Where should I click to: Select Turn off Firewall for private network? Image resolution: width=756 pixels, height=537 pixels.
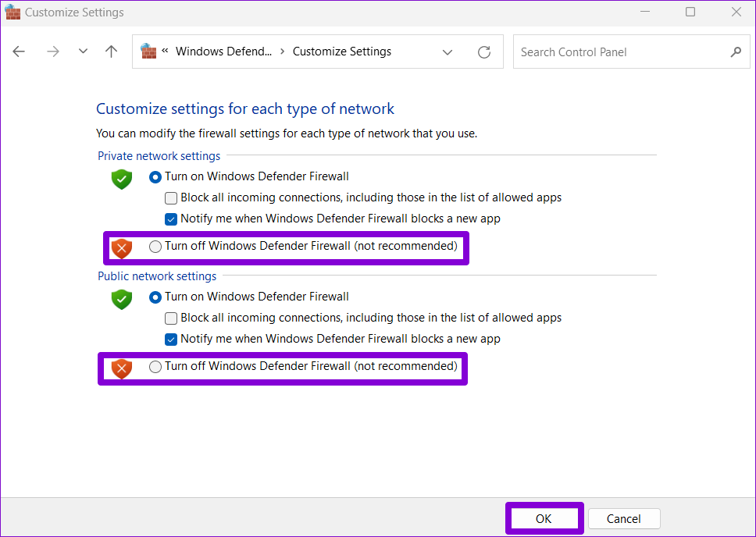coord(155,247)
